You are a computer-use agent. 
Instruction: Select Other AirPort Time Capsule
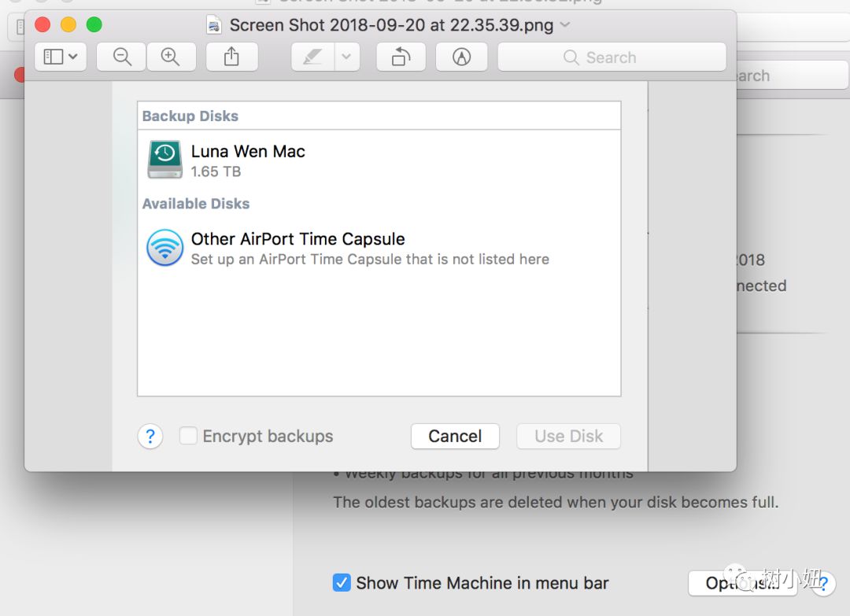(x=379, y=248)
